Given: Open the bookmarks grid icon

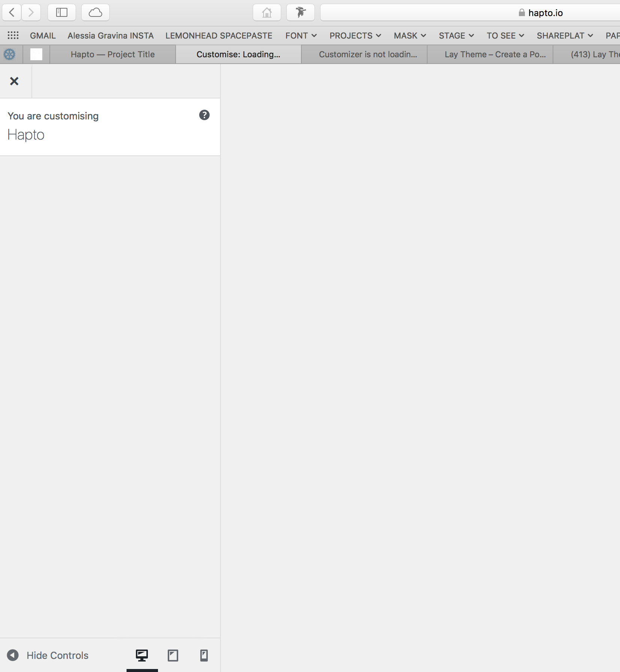Looking at the screenshot, I should pyautogui.click(x=13, y=36).
